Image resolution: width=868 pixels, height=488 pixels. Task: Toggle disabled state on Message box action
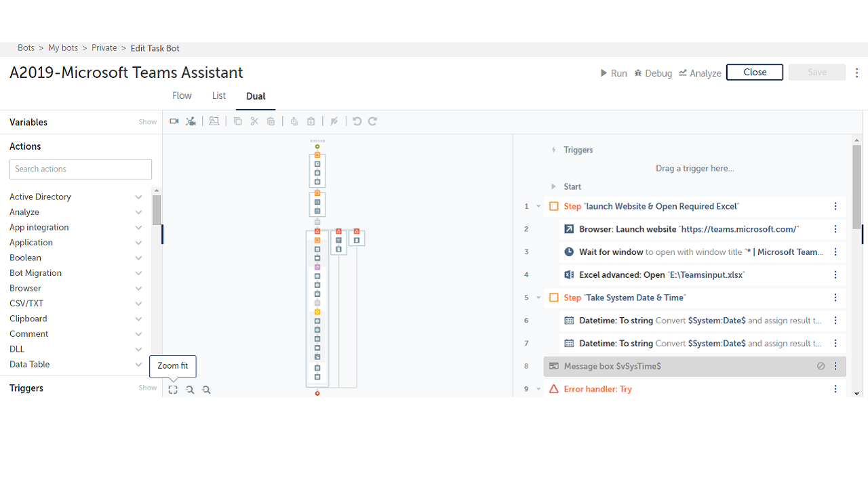coord(821,366)
